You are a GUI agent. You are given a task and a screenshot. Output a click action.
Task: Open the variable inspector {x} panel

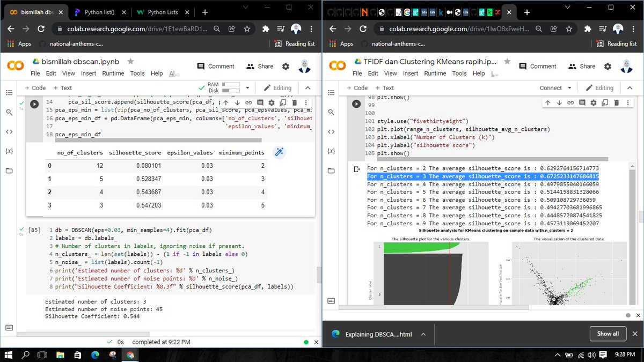pos(9,151)
